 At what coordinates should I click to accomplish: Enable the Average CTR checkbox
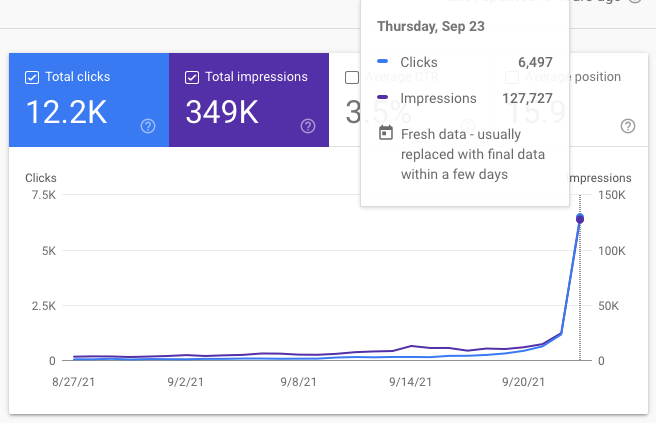tap(351, 77)
